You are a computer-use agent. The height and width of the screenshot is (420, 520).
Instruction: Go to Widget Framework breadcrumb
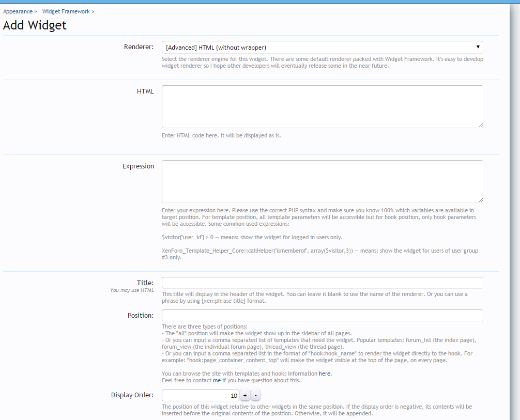[x=66, y=11]
